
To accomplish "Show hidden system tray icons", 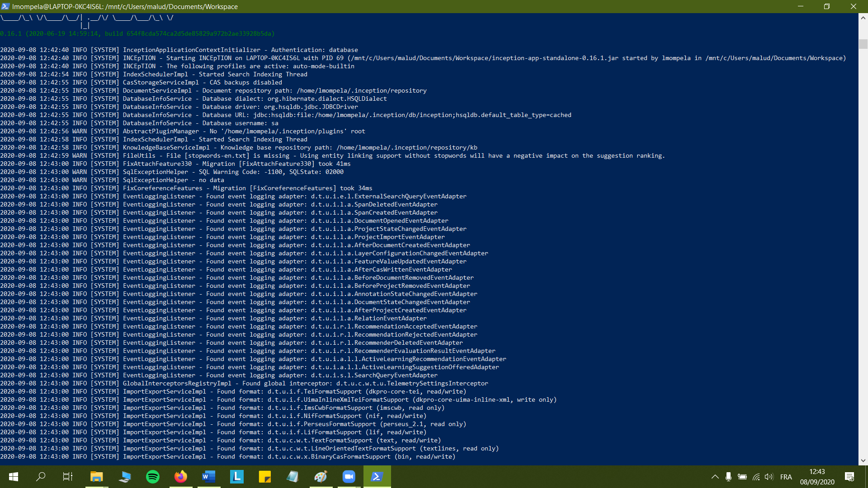I will point(715,477).
